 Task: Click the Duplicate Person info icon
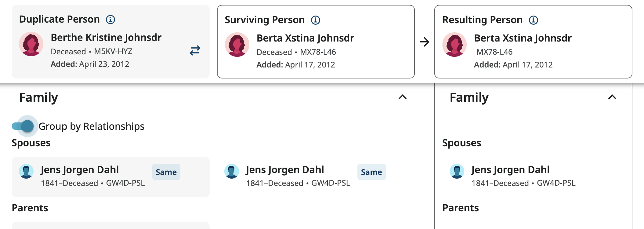(110, 20)
